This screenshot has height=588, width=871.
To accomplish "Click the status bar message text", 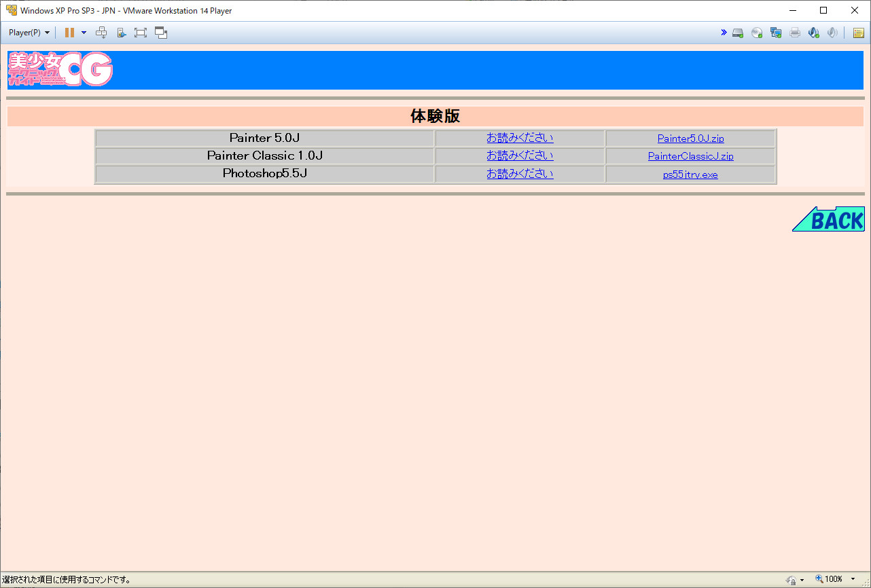I will pyautogui.click(x=66, y=580).
